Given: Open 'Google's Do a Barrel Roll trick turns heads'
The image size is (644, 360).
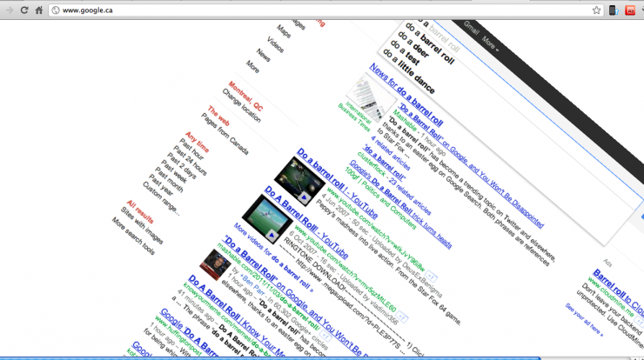Looking at the screenshot, I should 400,204.
